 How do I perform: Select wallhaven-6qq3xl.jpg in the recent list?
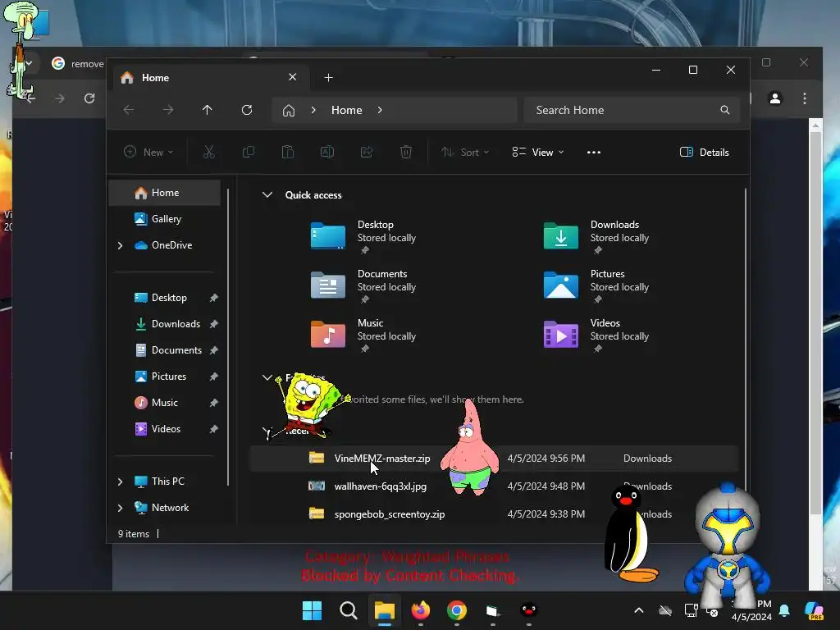point(493,486)
